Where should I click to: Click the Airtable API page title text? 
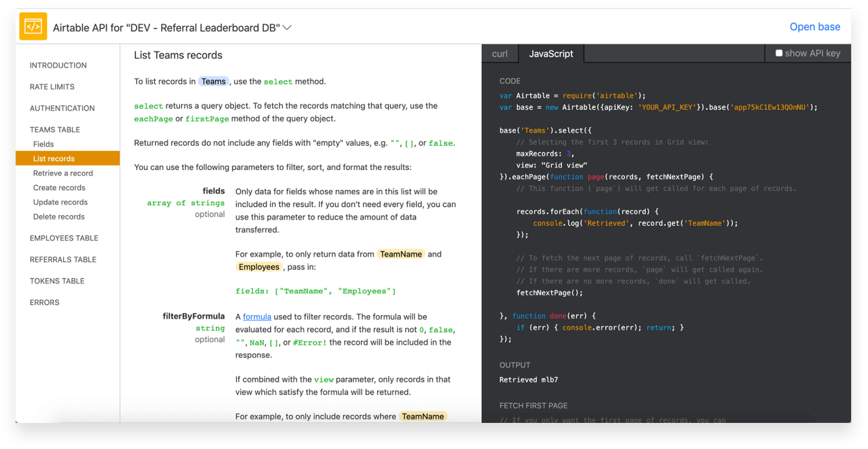click(x=166, y=27)
